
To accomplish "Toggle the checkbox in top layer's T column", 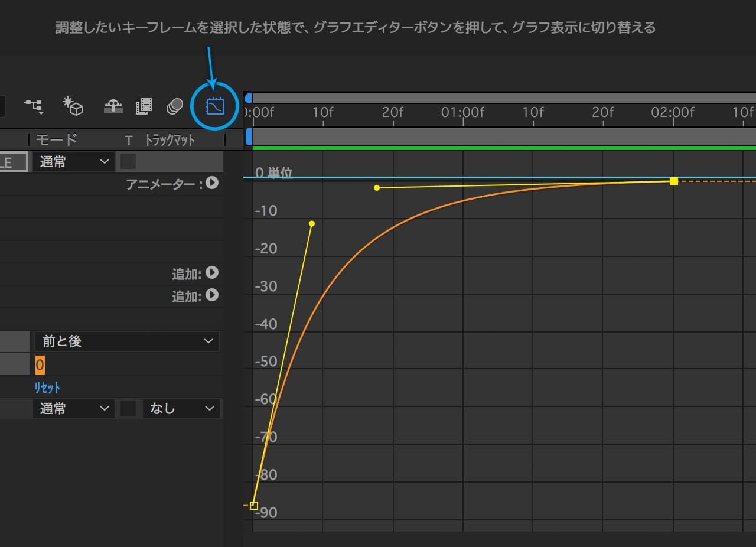I will click(128, 161).
